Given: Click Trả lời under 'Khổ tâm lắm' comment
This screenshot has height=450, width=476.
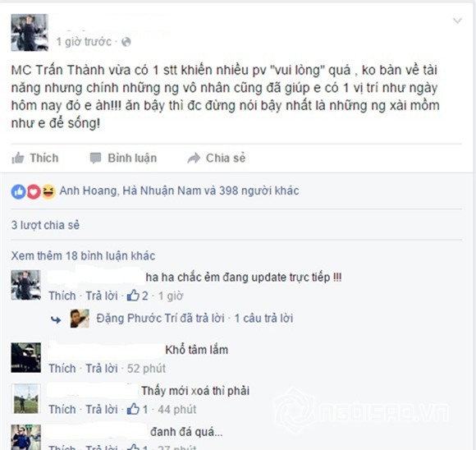Looking at the screenshot, I should coord(102,369).
